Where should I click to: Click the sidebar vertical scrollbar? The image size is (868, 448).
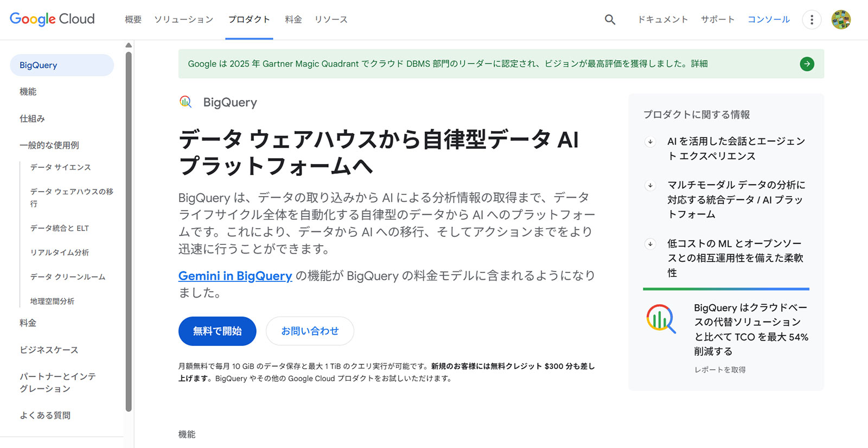point(129,231)
